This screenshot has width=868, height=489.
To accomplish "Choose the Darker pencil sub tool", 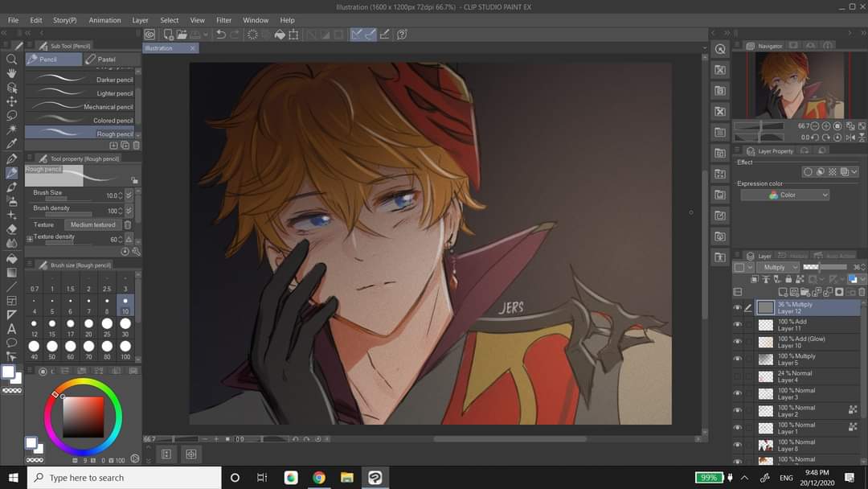I will pyautogui.click(x=81, y=80).
